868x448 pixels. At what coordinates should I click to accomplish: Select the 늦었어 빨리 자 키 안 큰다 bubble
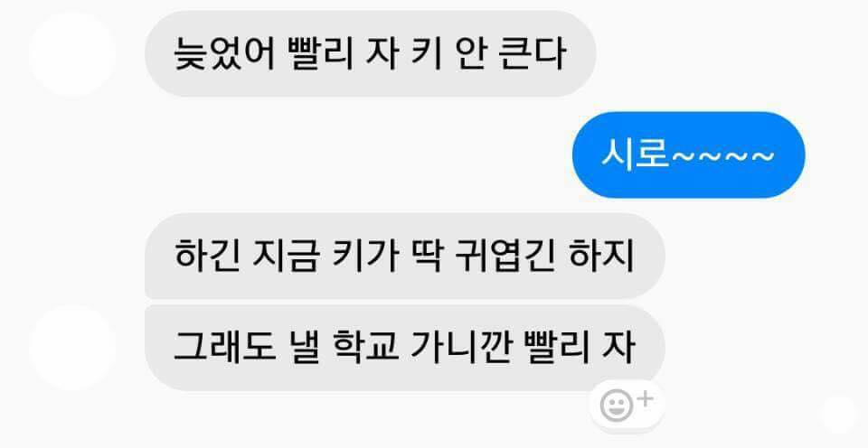coord(371,53)
